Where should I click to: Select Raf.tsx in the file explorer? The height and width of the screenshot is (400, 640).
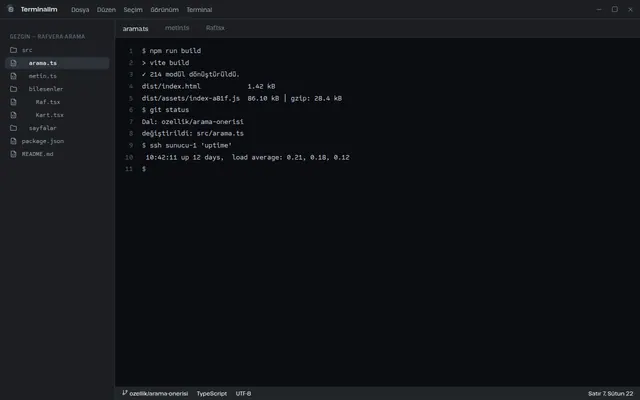57,102
